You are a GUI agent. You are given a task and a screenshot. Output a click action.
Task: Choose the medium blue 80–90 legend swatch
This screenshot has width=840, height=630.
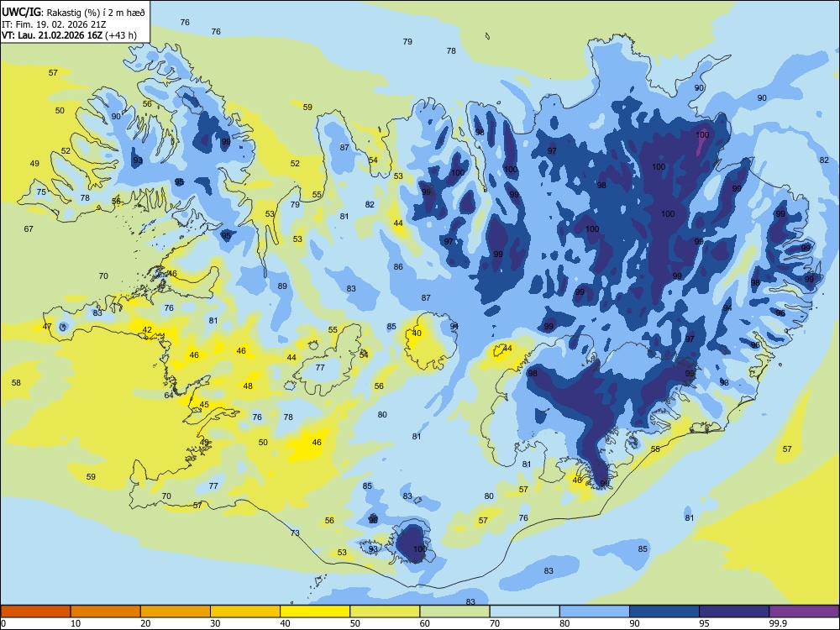[x=595, y=612]
